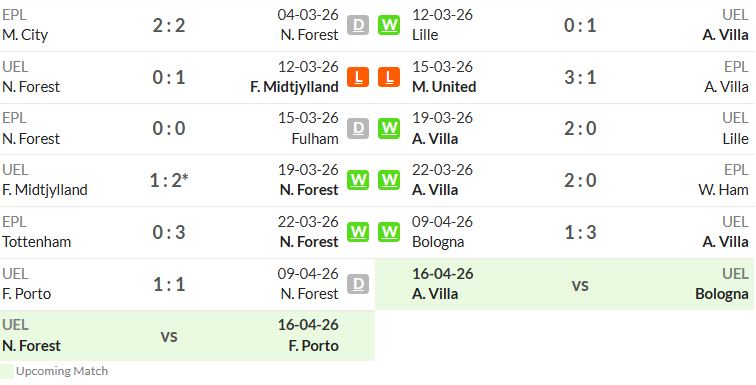Click the L badge next to F. Midtjylland
756x385 pixels.
(x=358, y=77)
